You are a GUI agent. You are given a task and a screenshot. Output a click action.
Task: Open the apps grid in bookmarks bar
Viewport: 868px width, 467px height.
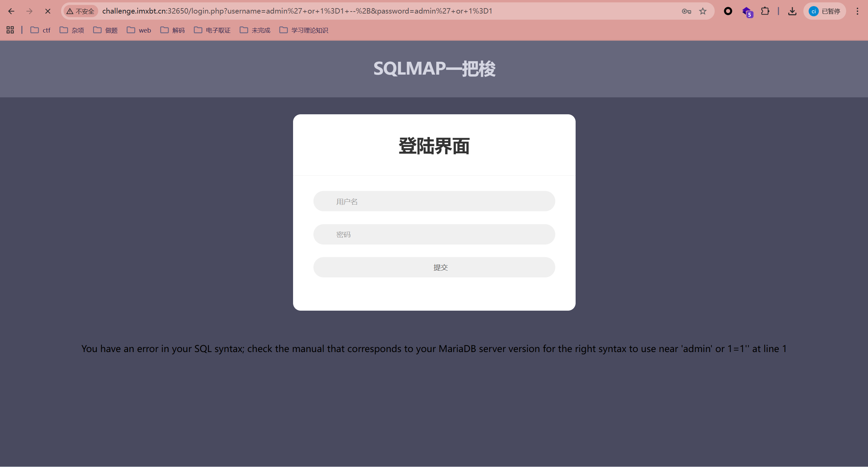10,30
